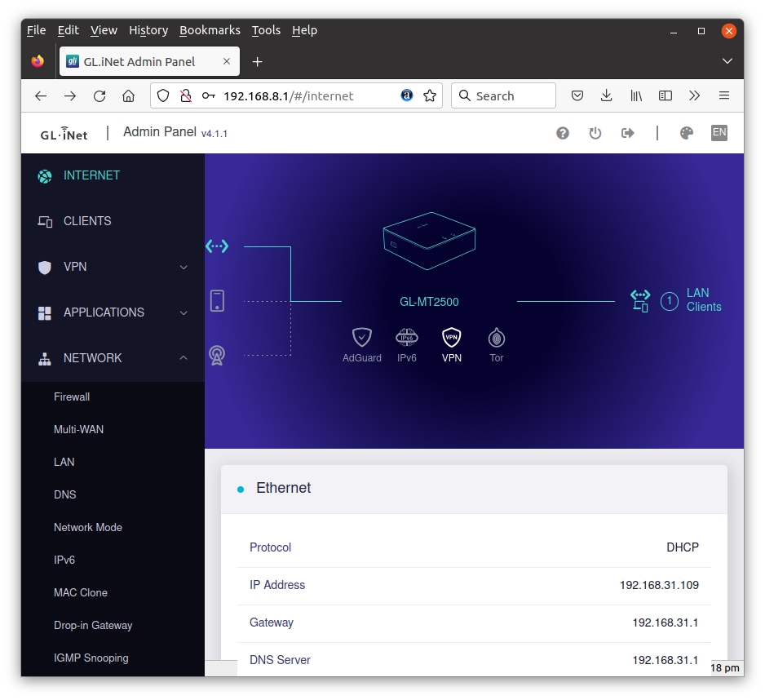Go to Firewall settings

(x=72, y=397)
